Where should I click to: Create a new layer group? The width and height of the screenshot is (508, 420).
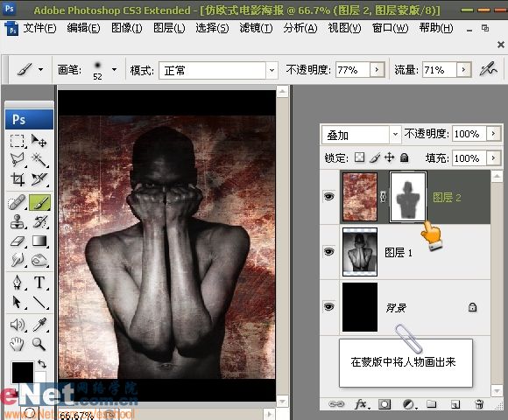(x=431, y=404)
